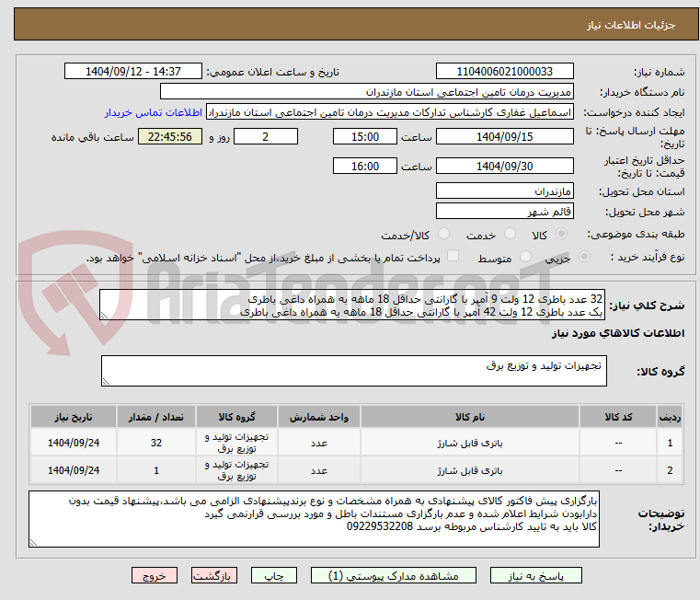
Task: Click the countdown timer 22:45:56 field
Action: pos(170,136)
